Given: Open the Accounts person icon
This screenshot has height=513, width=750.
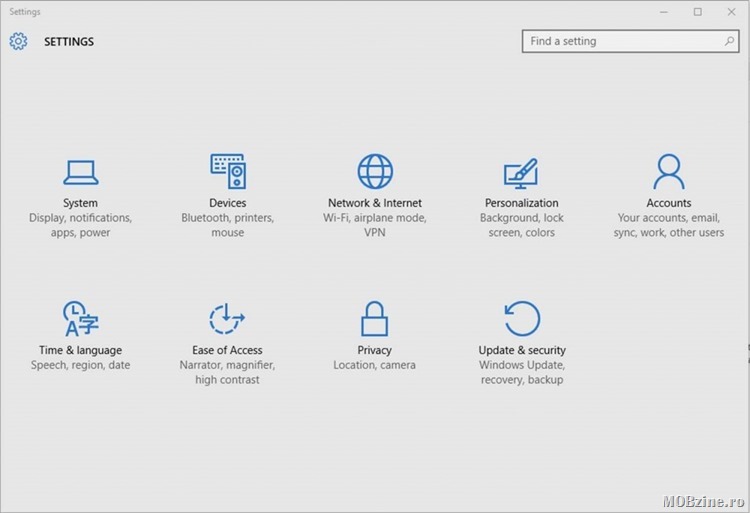Looking at the screenshot, I should click(669, 171).
